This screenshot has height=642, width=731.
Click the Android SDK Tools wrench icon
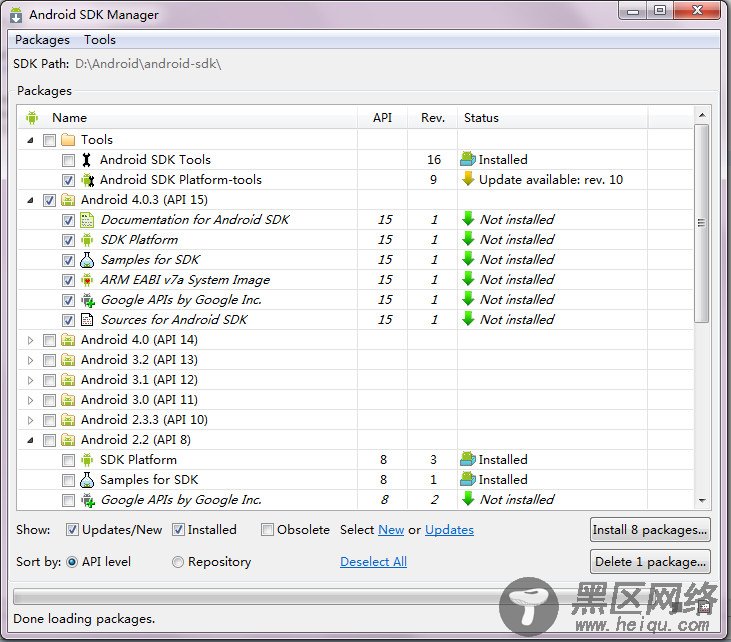[86, 160]
